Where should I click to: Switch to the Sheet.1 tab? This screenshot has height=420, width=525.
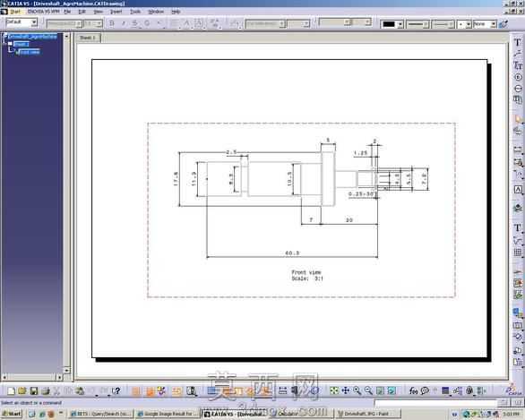point(88,38)
